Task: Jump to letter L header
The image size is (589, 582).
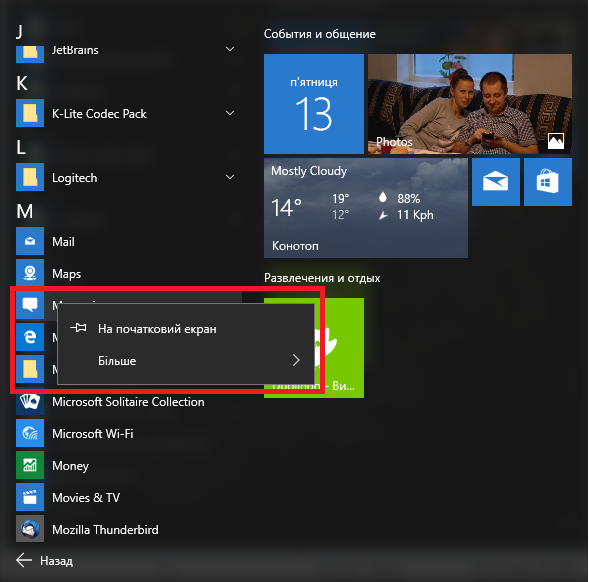Action: [x=21, y=147]
